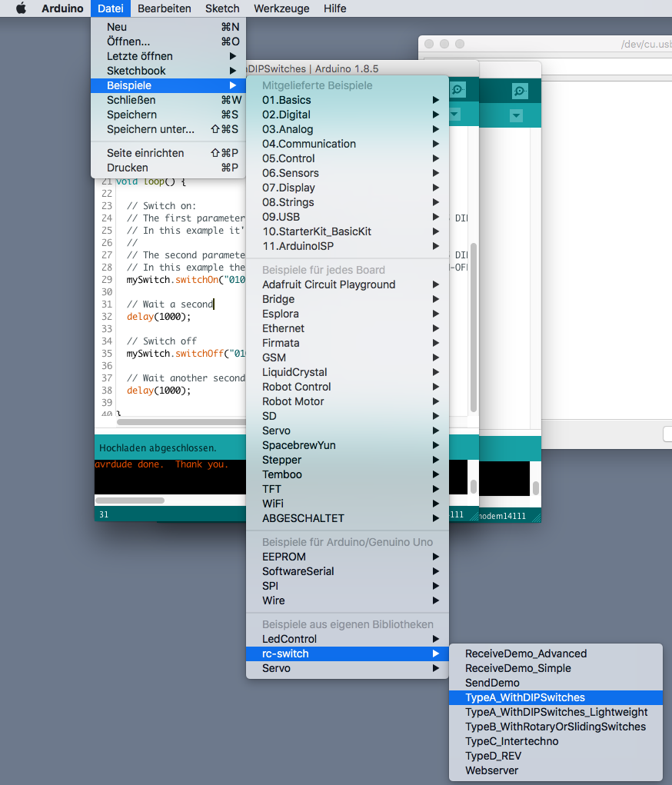Open the Apple menu
The height and width of the screenshot is (785, 672).
(21, 8)
